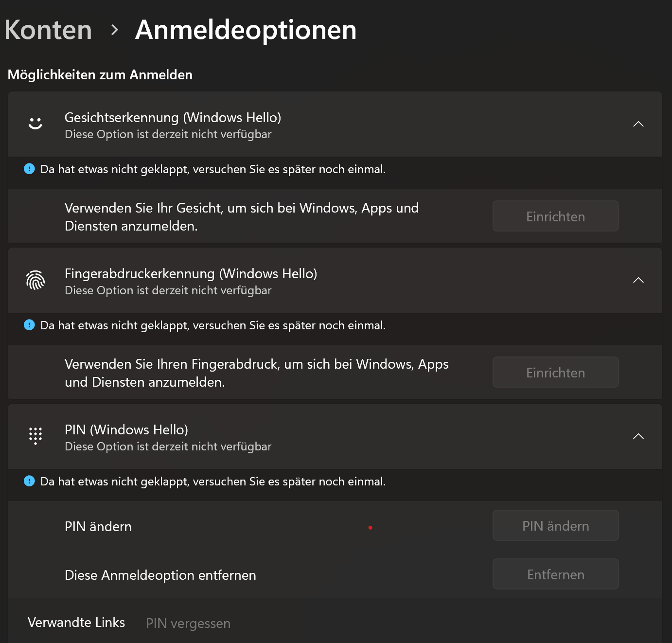The image size is (672, 643).
Task: Click 'Diese Anmeldeoption entfernen' label
Action: tap(160, 575)
